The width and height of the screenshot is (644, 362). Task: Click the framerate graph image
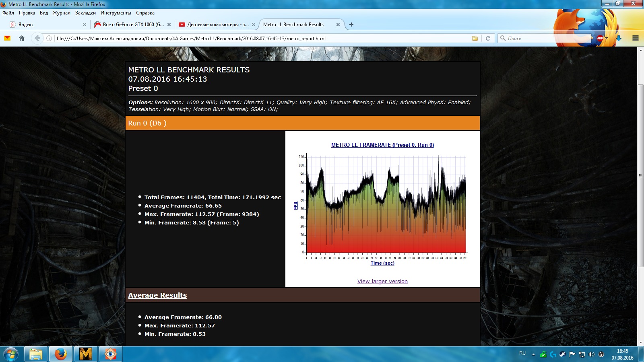tap(382, 204)
